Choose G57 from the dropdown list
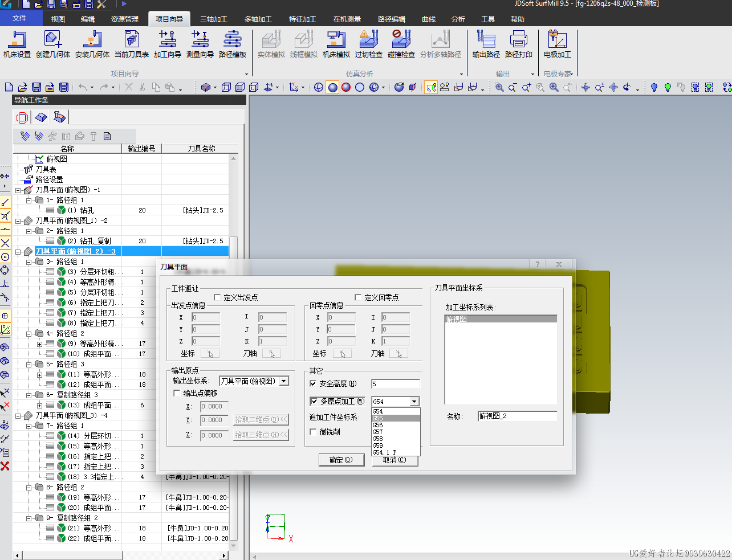Screen dimensions: 732x560 coord(396,432)
